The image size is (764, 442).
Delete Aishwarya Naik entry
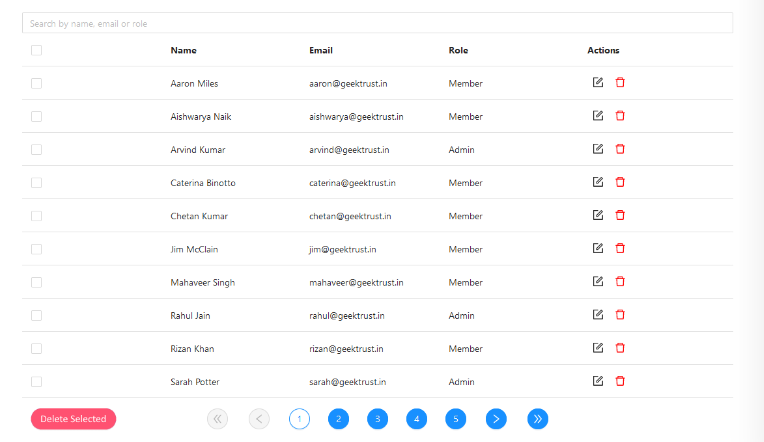(620, 115)
